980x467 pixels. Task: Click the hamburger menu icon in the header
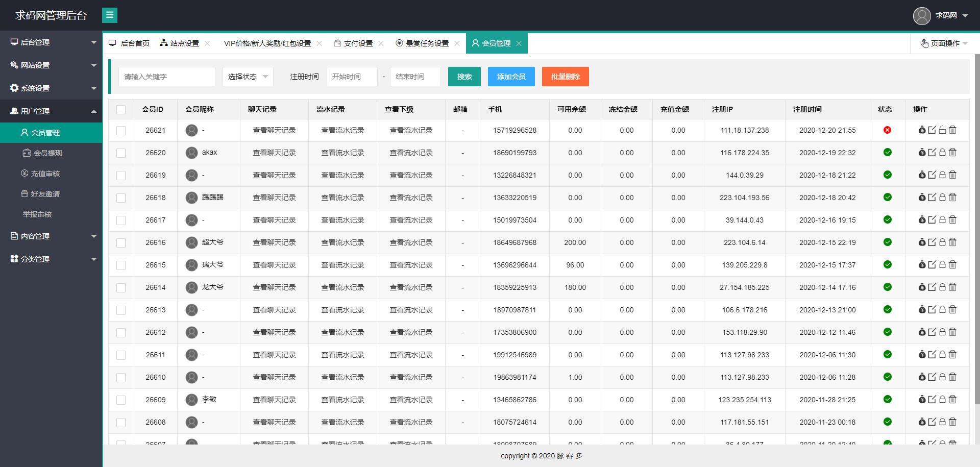point(109,15)
